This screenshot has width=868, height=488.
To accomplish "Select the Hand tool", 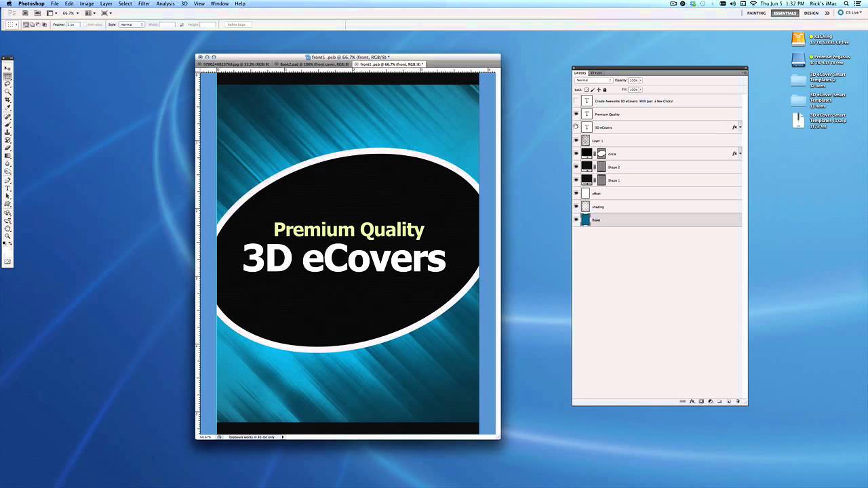I will (x=8, y=228).
